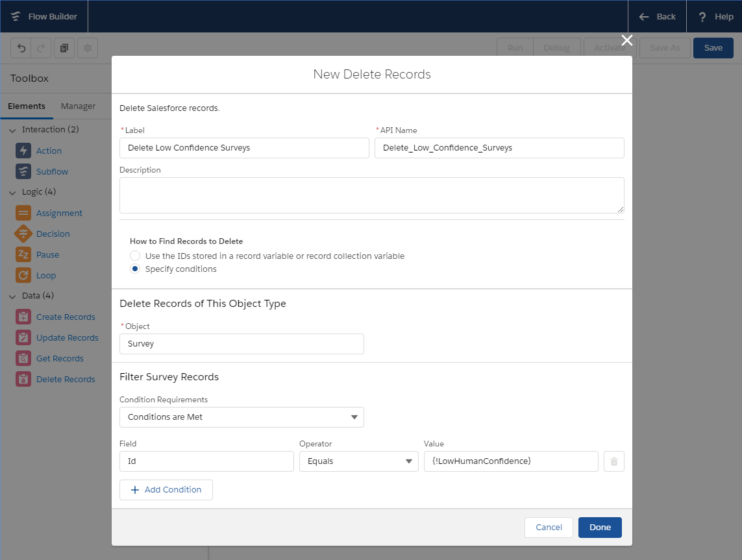
Task: Click the Save As button
Action: (x=665, y=48)
